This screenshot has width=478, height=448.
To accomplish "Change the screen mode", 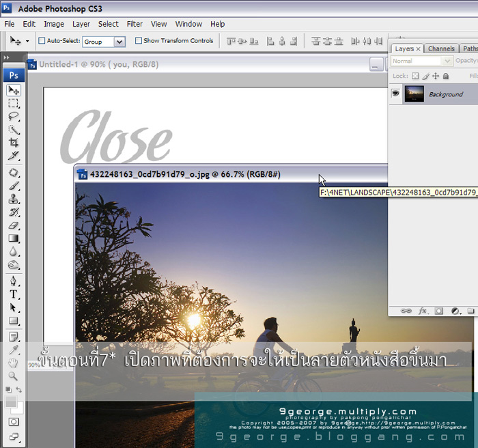I will [14, 436].
